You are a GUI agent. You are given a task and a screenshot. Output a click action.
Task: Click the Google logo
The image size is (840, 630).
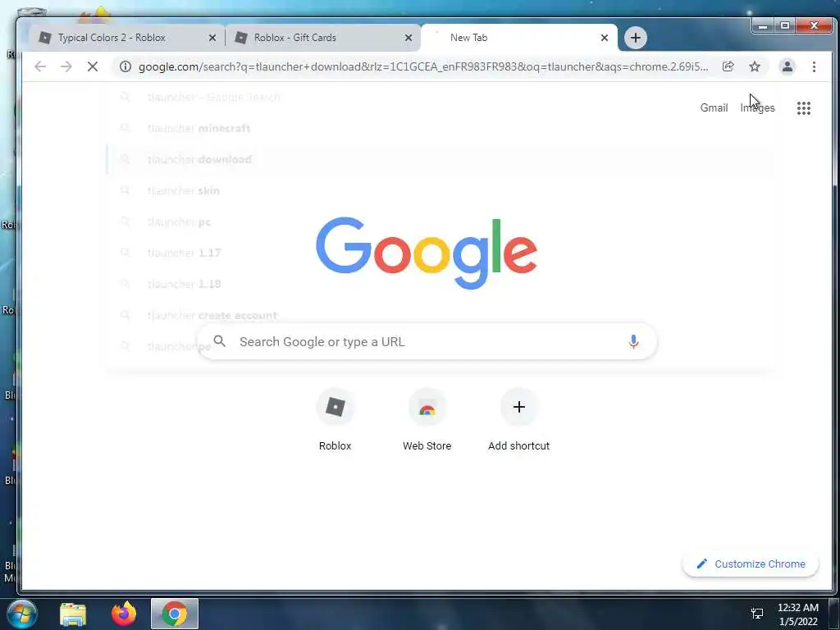point(427,253)
